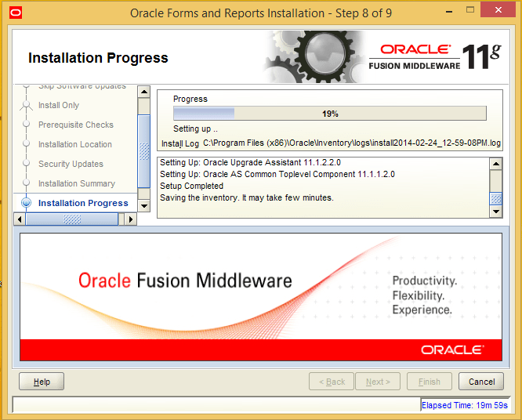Select the Installation Progress step

point(83,203)
